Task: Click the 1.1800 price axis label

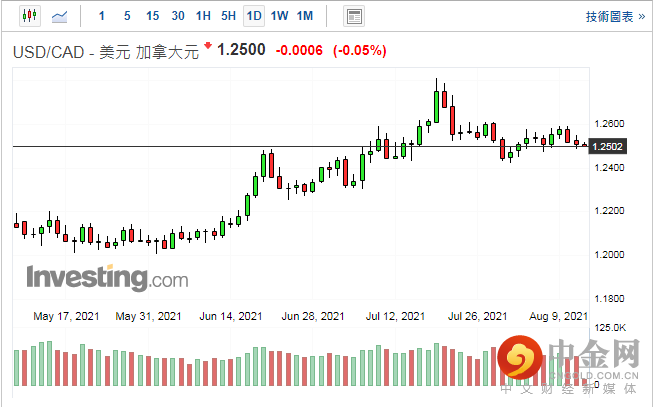Action: click(609, 299)
